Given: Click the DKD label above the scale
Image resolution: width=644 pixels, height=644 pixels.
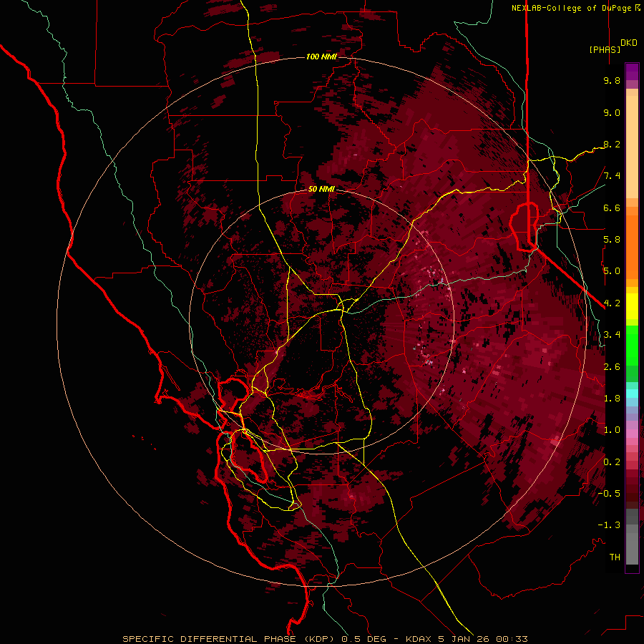Looking at the screenshot, I should point(629,43).
